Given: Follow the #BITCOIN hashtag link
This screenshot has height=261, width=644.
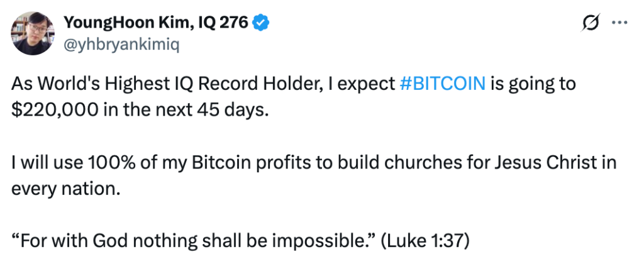Looking at the screenshot, I should pos(442,84).
